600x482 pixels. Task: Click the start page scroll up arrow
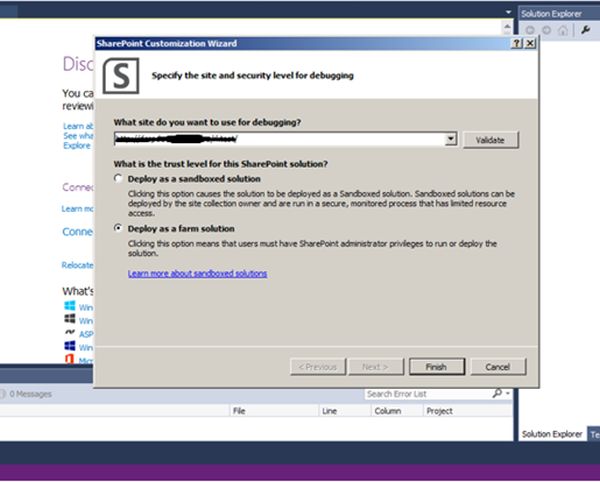507,27
